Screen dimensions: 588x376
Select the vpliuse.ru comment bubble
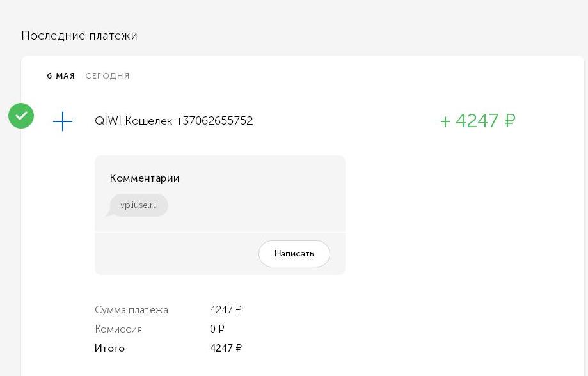point(138,205)
